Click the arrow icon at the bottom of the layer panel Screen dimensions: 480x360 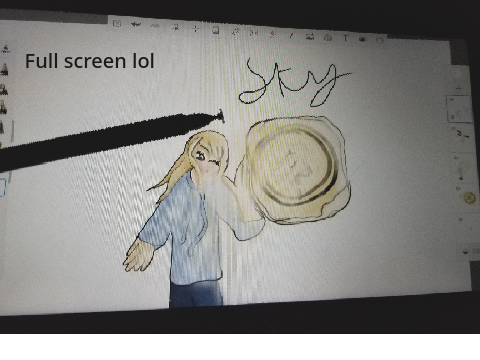click(x=466, y=252)
